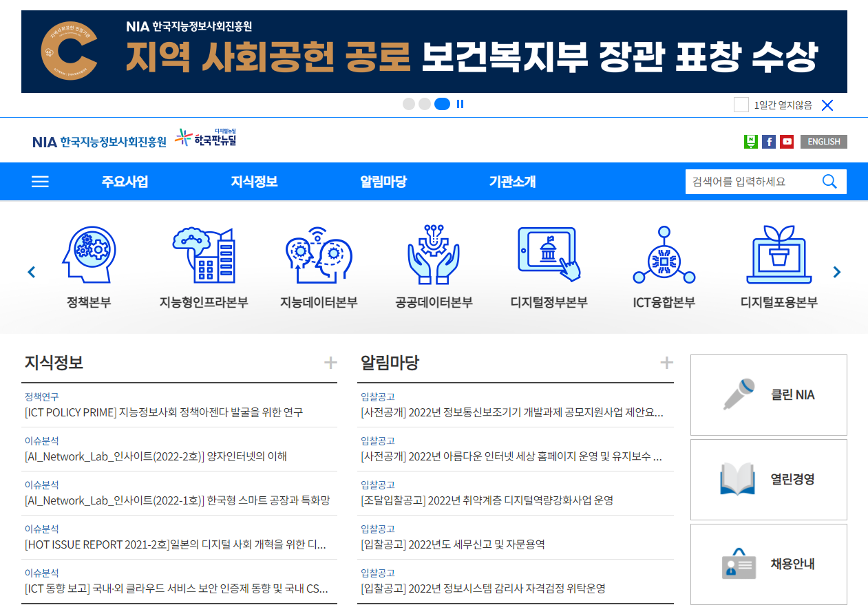The image size is (868, 605).
Task: Expand 지식정보 section with plus icon
Action: click(330, 363)
